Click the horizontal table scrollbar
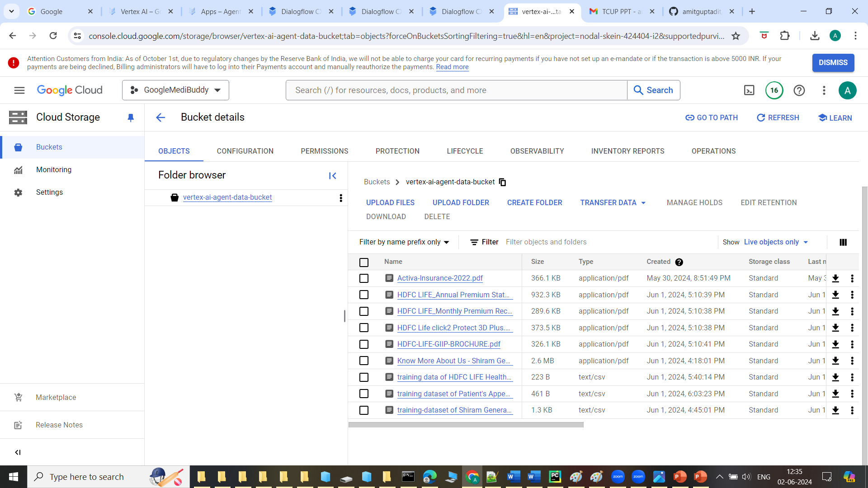Image resolution: width=868 pixels, height=488 pixels. [x=466, y=425]
